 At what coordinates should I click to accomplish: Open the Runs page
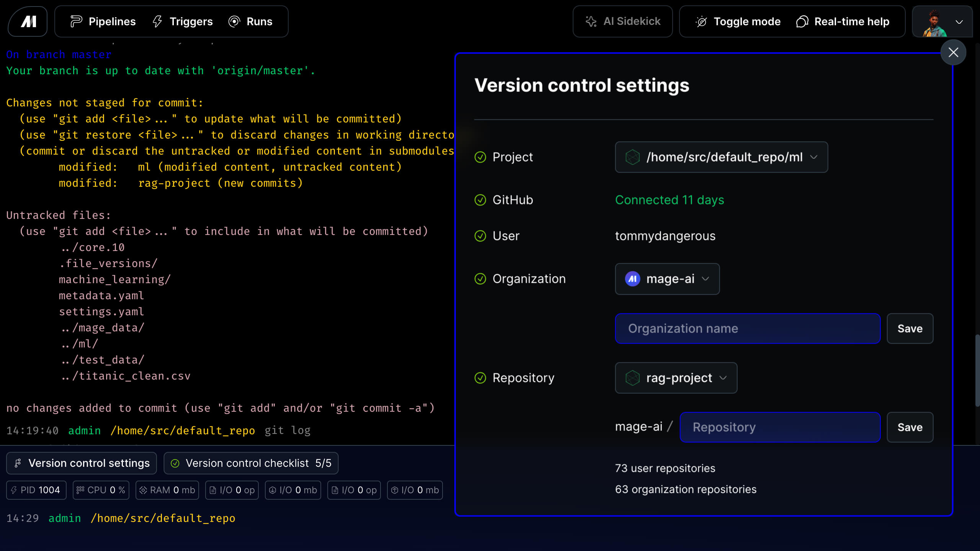click(250, 21)
